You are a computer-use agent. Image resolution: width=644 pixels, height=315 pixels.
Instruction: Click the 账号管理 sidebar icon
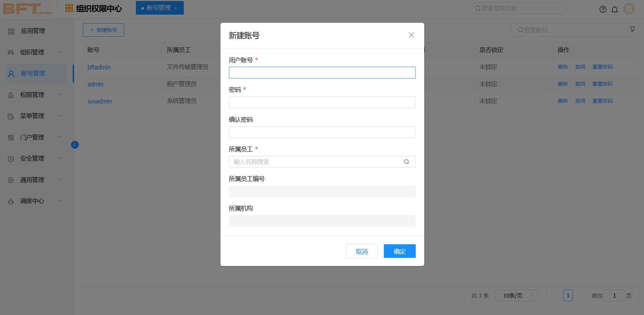tap(11, 73)
